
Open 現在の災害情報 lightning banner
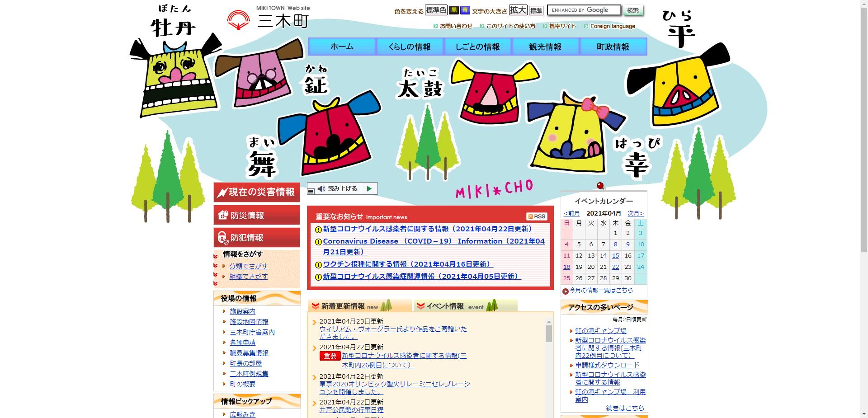pos(256,193)
